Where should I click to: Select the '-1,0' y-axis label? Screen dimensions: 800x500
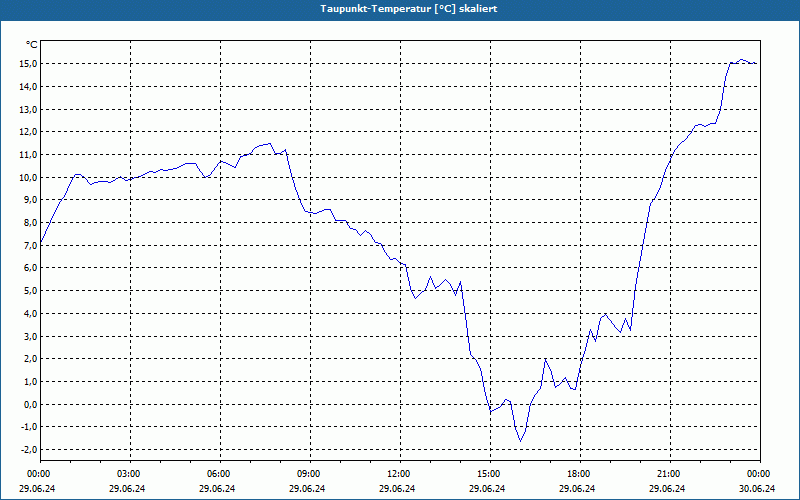click(29, 427)
